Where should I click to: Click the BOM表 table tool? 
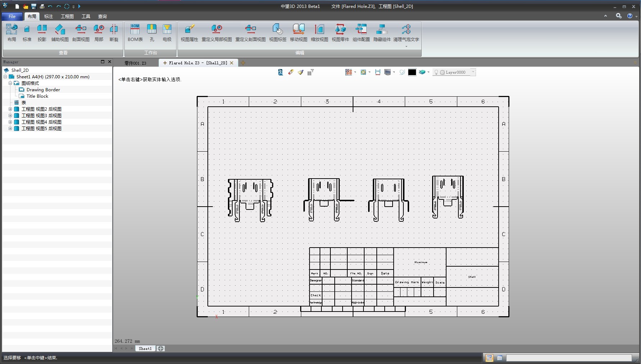point(135,33)
